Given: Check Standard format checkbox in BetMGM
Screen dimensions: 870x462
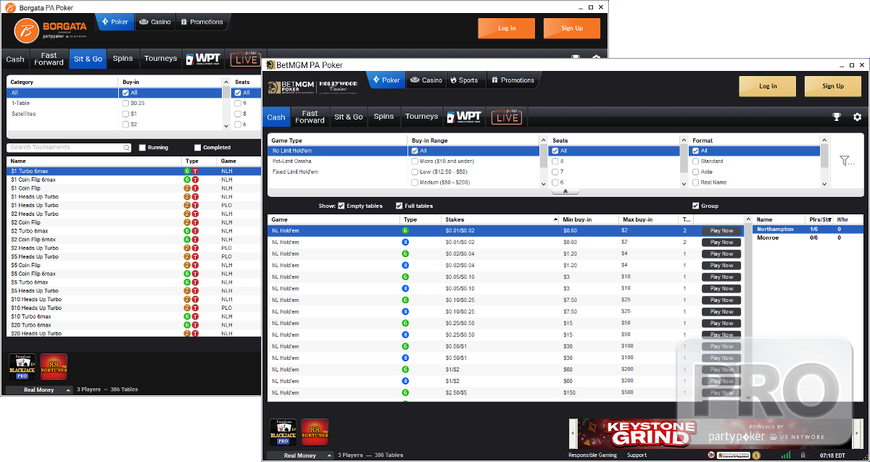Looking at the screenshot, I should (696, 161).
